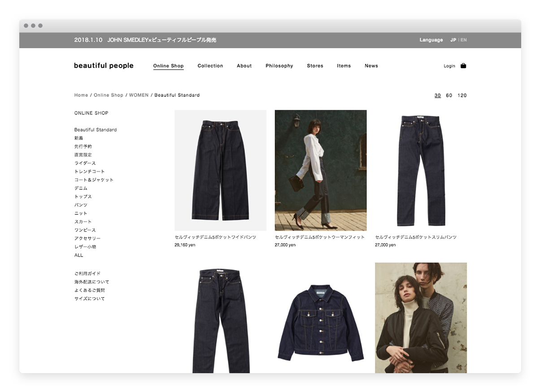Viewport: 540px width, 392px height.
Task: Open the shopping bag cart icon
Action: click(463, 65)
